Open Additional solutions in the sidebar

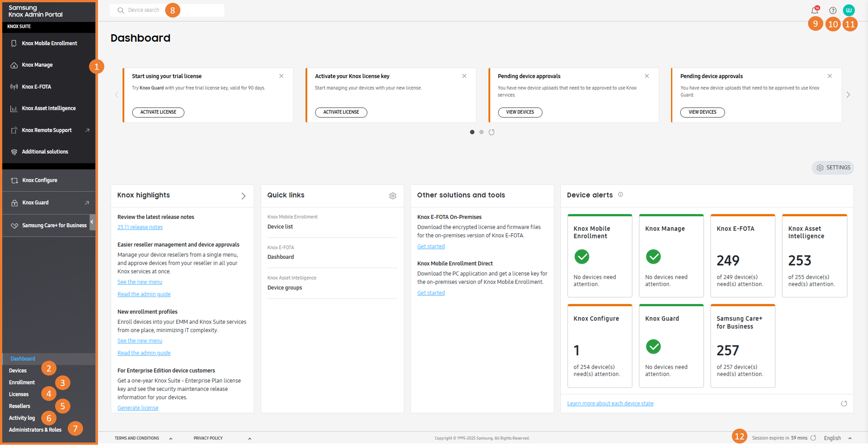(x=45, y=152)
